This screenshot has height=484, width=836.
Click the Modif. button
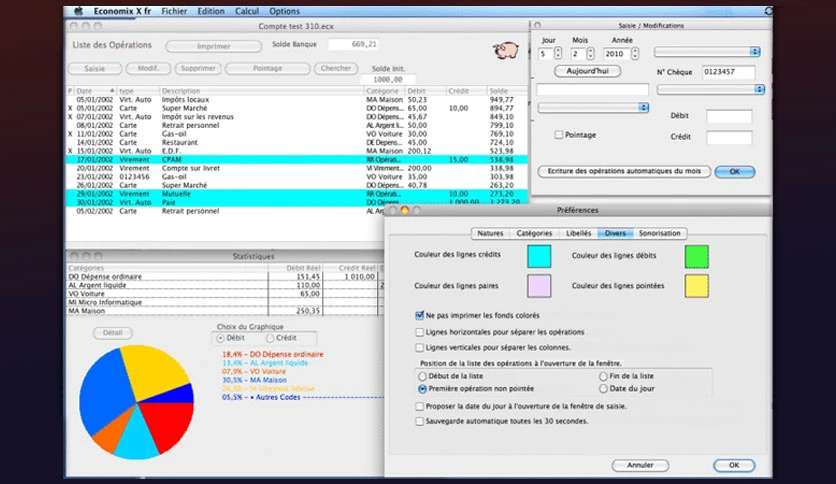click(148, 68)
